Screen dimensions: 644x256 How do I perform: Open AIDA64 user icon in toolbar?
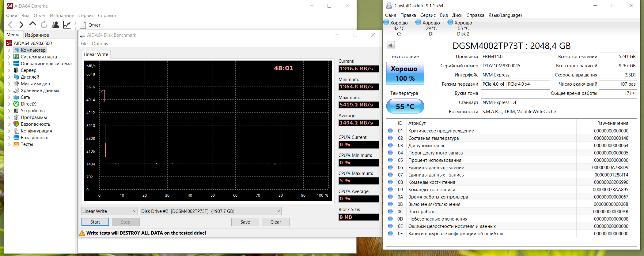click(55, 25)
